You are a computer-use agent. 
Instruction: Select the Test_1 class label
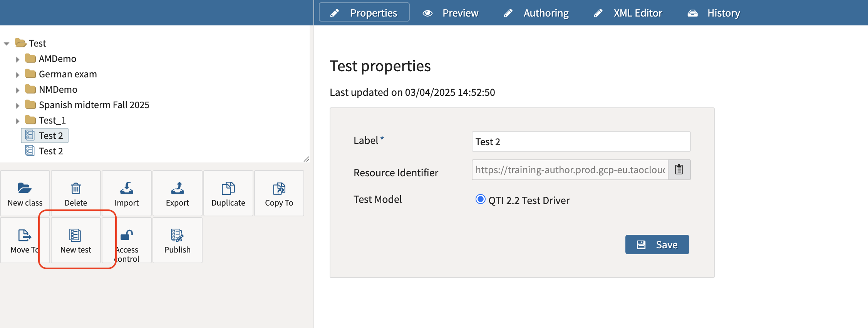[52, 120]
